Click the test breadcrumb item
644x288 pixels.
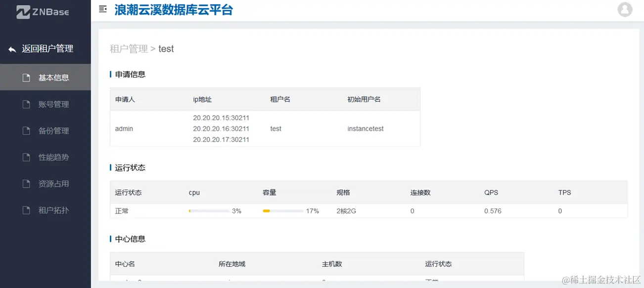[x=166, y=49]
